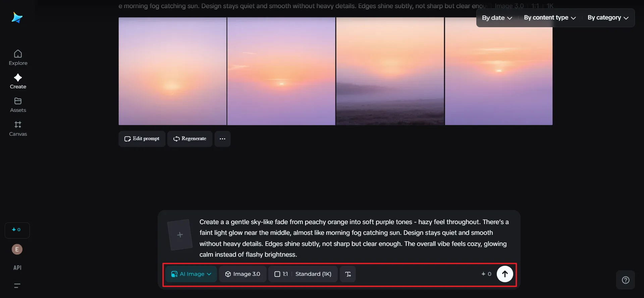Open the By date filter dropdown
The width and height of the screenshot is (644, 298).
point(497,18)
